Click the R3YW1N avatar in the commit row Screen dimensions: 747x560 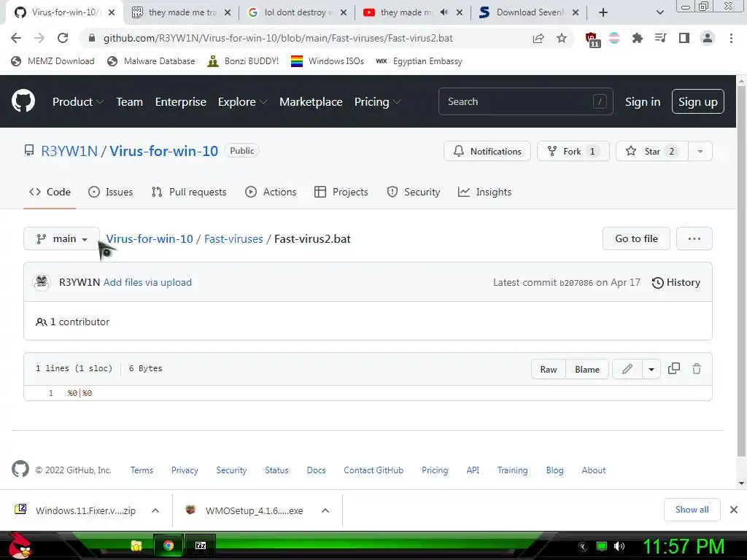(x=42, y=282)
